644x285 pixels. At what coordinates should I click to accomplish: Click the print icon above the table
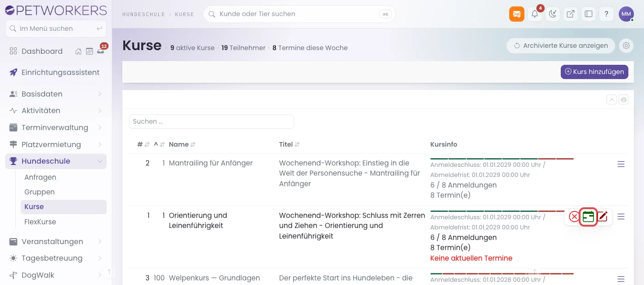pyautogui.click(x=623, y=99)
